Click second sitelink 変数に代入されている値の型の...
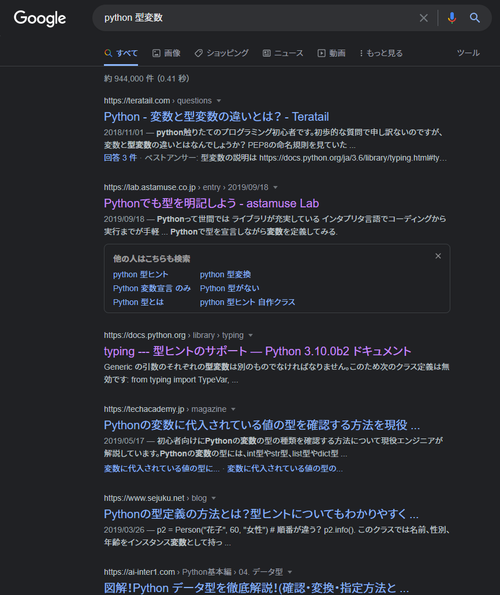 tap(285, 469)
